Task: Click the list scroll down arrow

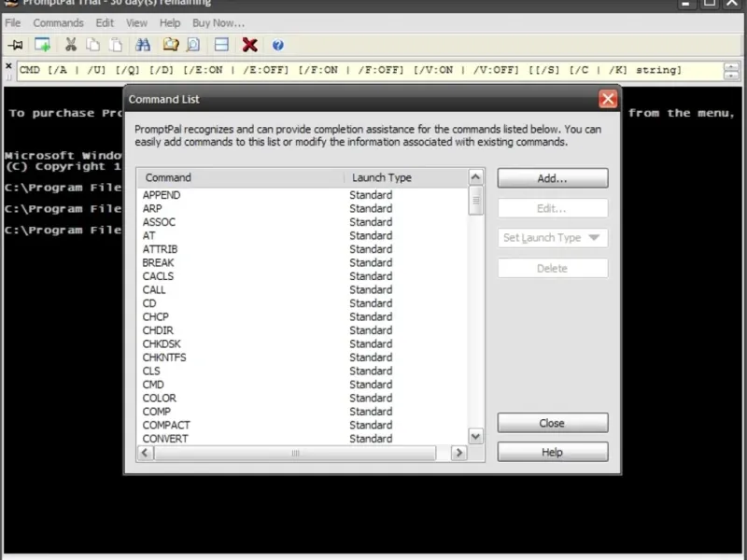Action: pyautogui.click(x=475, y=436)
